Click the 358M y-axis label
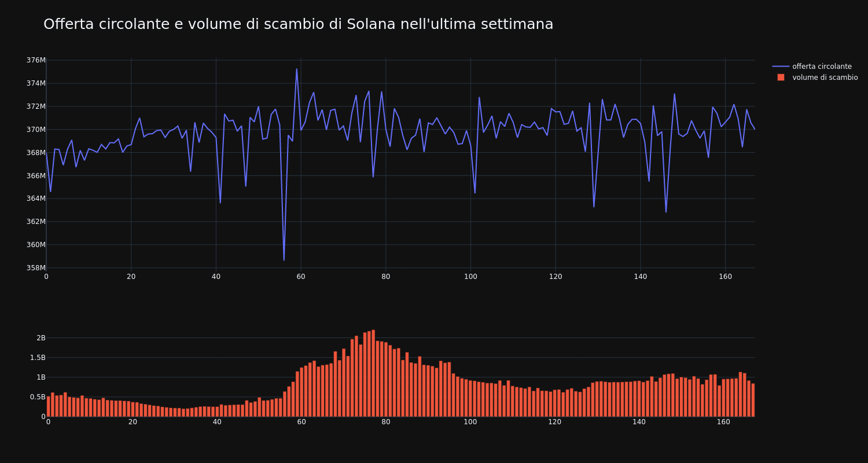868x463 pixels. click(36, 268)
